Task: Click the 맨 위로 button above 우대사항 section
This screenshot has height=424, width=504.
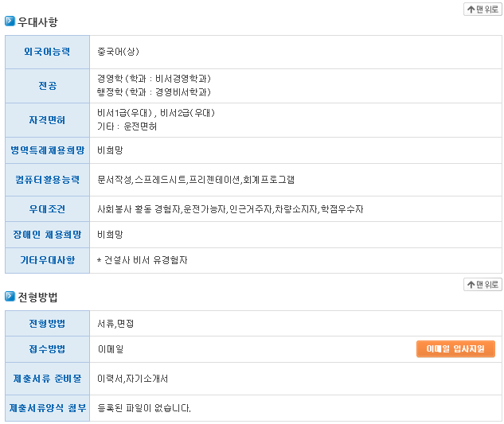Action: point(483,9)
